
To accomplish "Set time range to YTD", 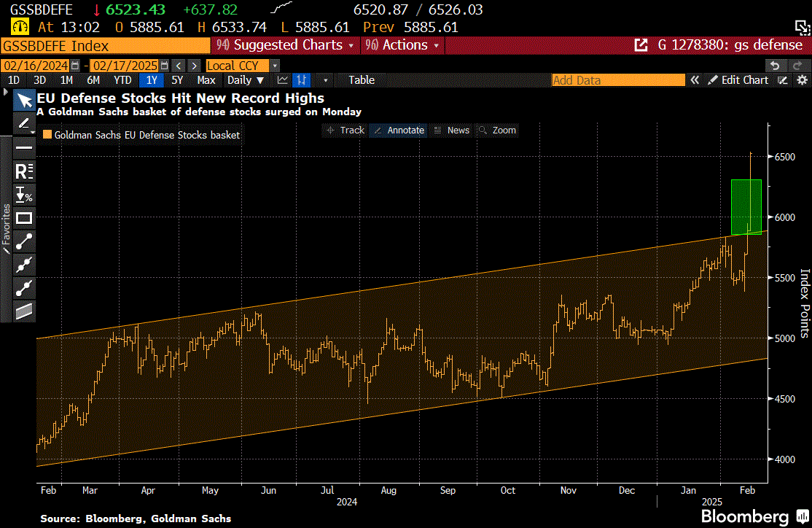I will [x=122, y=80].
